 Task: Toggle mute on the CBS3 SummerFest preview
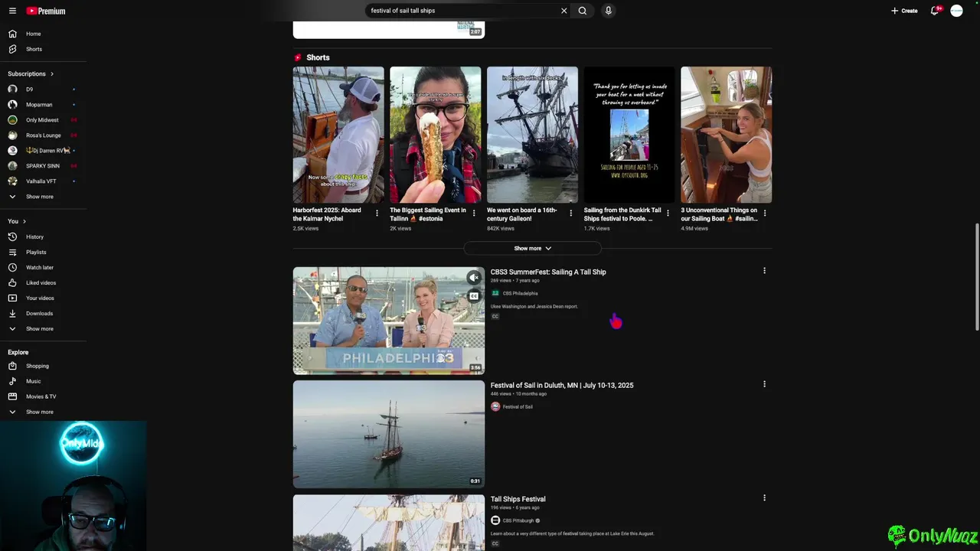(x=475, y=278)
